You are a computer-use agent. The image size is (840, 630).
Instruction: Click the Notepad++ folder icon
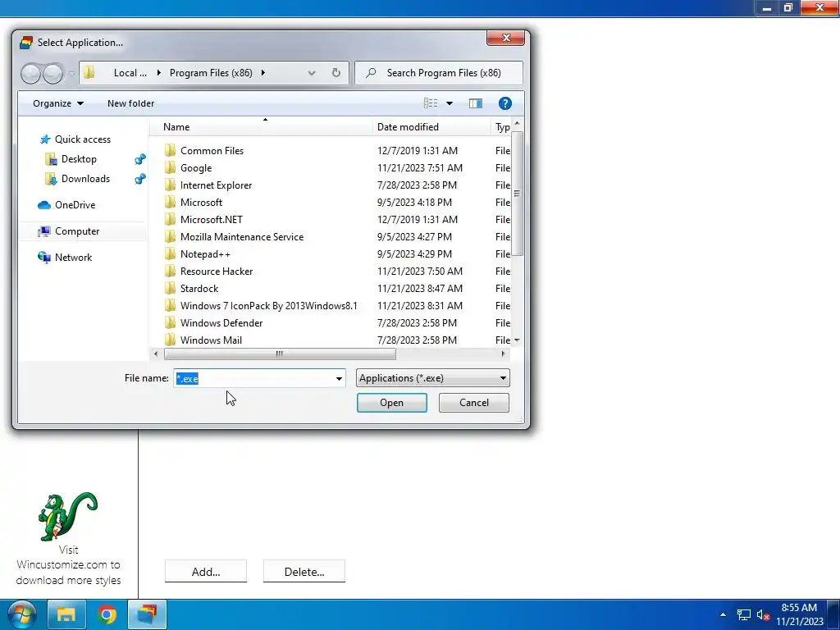[x=170, y=254]
